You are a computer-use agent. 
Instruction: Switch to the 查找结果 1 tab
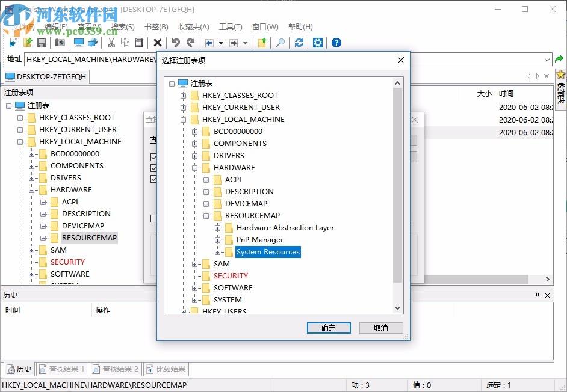(x=62, y=369)
